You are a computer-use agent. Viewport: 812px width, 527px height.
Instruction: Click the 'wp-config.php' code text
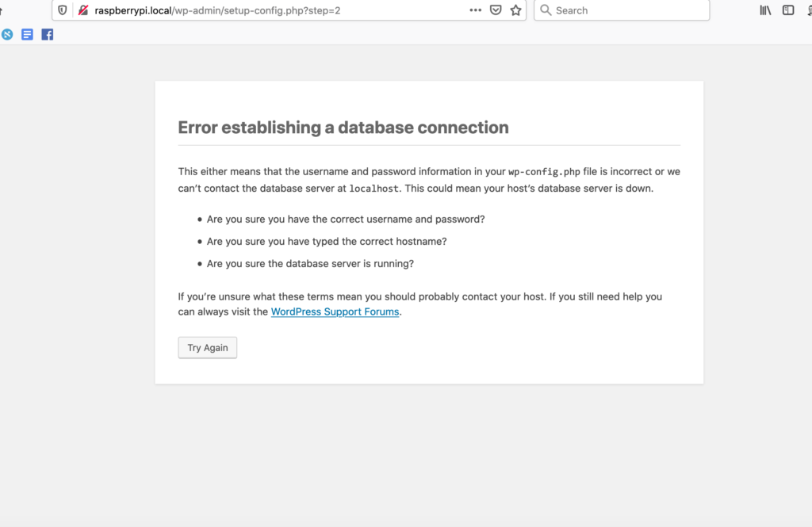(x=544, y=172)
